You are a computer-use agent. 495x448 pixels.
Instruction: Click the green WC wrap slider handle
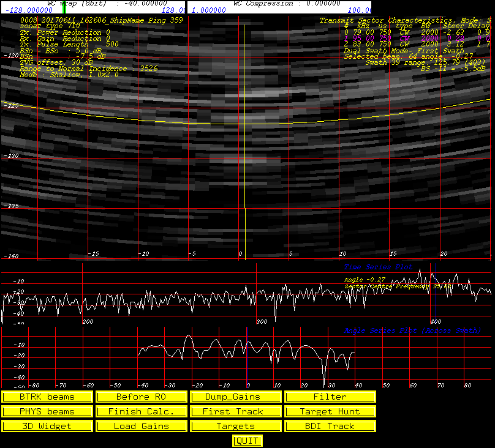[x=64, y=7]
